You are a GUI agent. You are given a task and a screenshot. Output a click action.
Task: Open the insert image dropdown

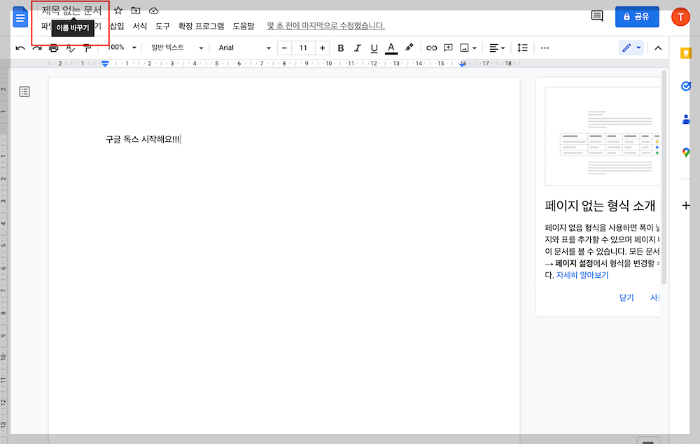tap(468, 48)
